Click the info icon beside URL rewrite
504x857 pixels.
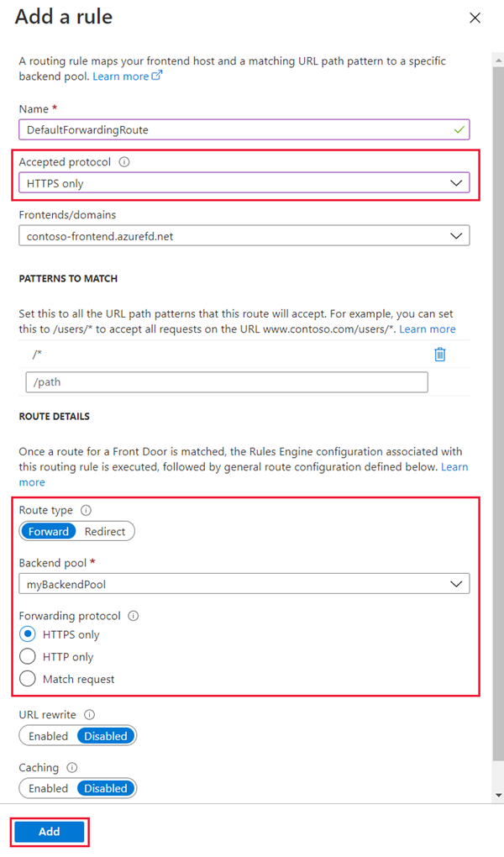coord(90,714)
